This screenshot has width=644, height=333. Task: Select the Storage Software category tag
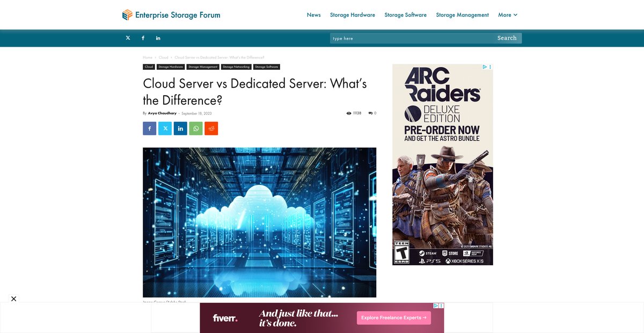point(267,67)
